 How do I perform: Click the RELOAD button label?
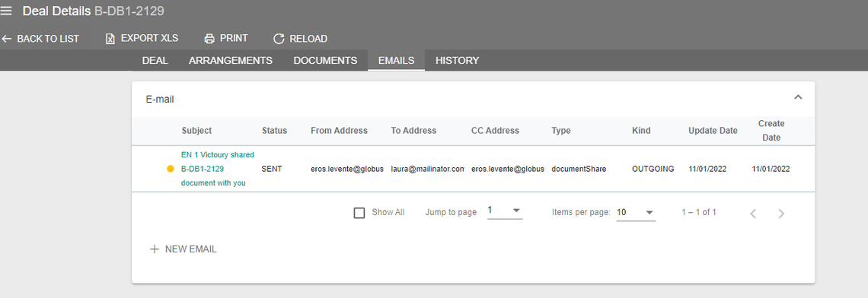pyautogui.click(x=308, y=39)
